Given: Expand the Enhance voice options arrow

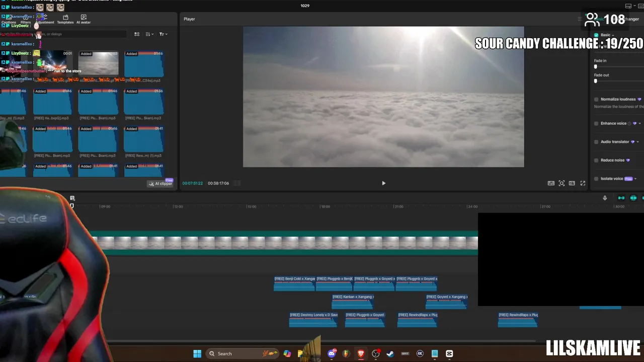Looking at the screenshot, I should tap(639, 124).
